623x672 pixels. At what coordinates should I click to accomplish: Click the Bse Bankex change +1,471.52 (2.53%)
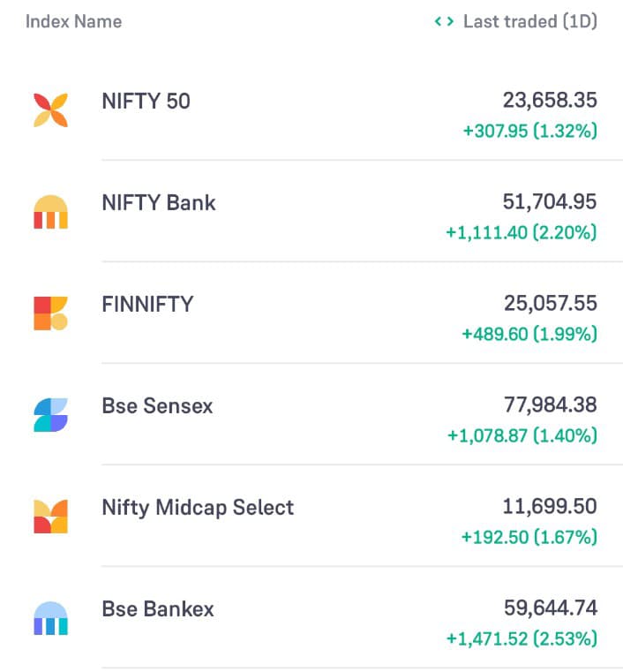[x=522, y=639]
